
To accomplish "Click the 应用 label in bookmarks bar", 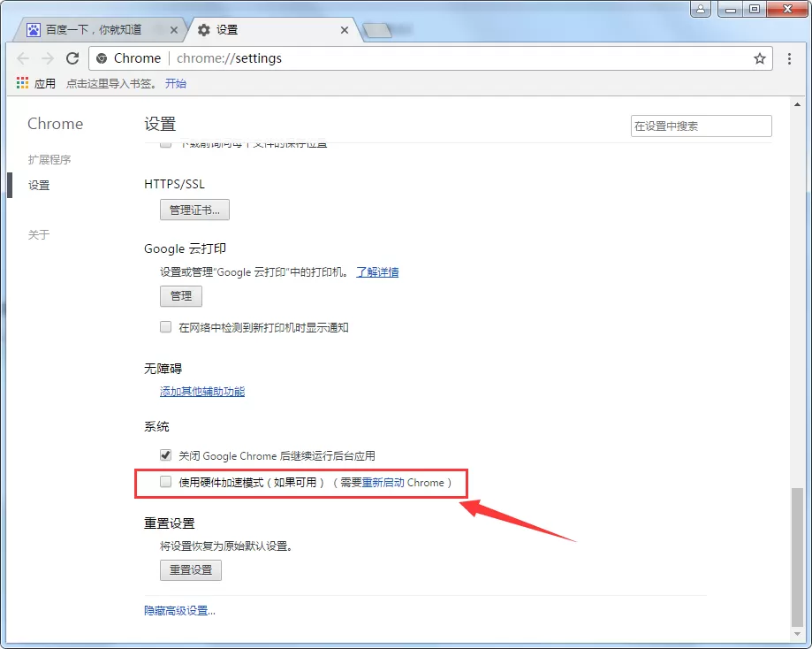I will point(45,83).
